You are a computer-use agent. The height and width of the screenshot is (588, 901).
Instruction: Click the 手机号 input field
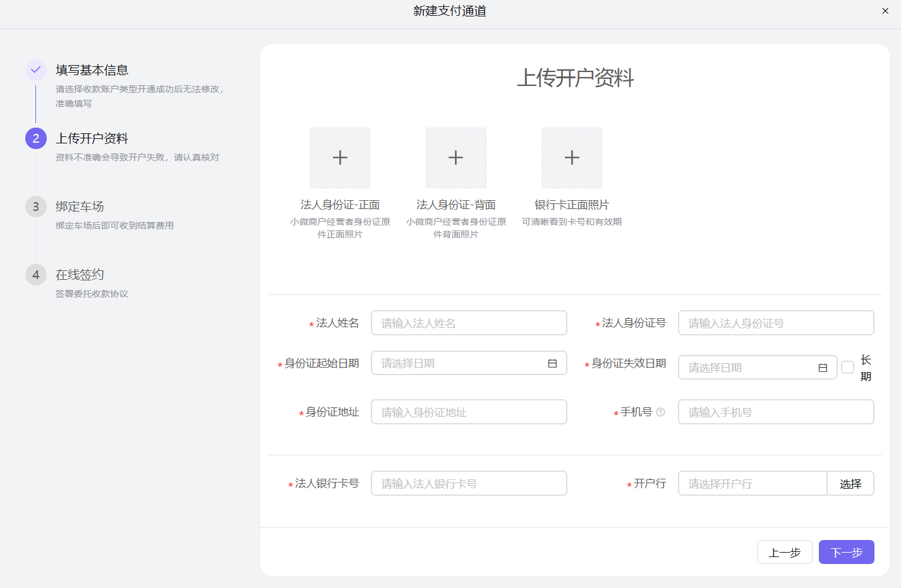coord(775,411)
